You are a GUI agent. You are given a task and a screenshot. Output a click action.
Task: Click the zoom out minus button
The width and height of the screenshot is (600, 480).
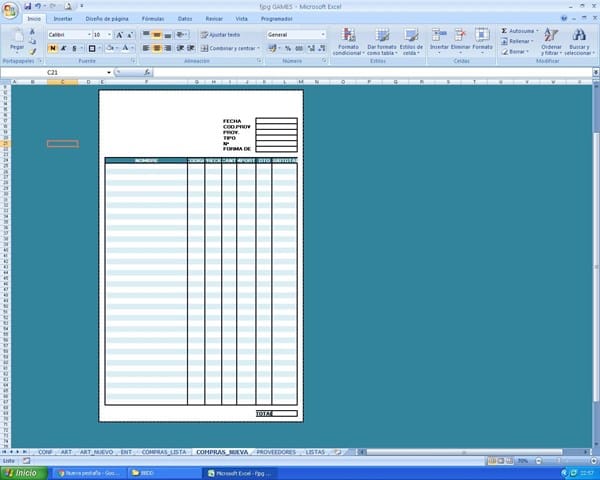click(538, 461)
